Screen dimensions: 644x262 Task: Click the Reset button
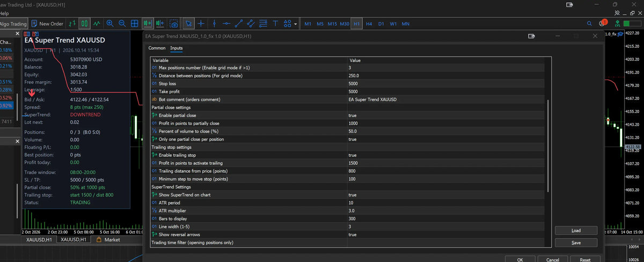click(x=585, y=259)
